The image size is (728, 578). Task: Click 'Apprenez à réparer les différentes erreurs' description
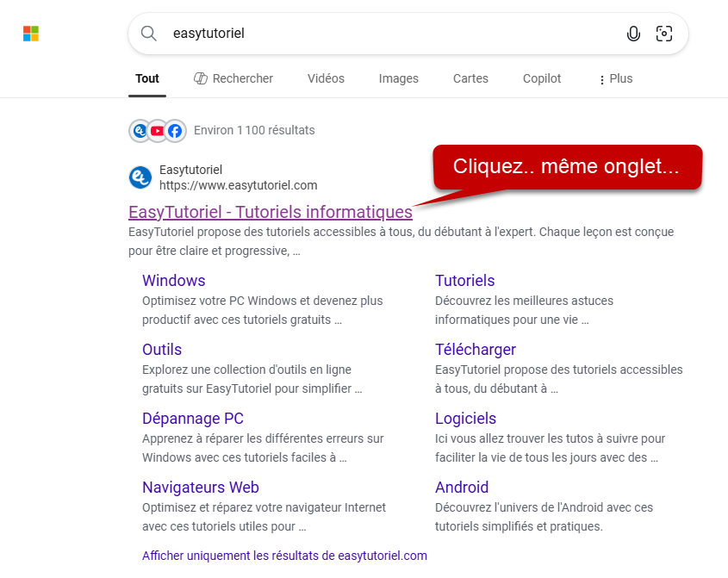click(x=263, y=448)
